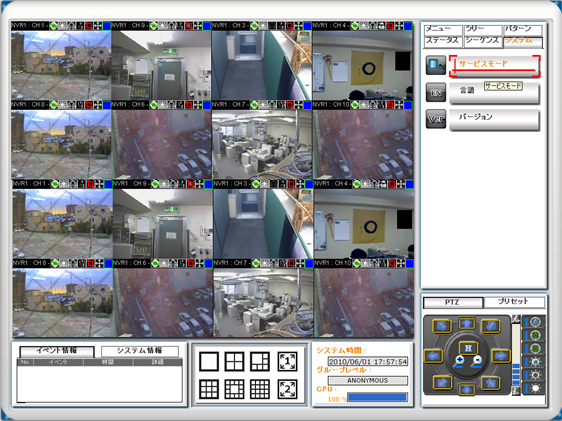Toggle the brightest filled sun iris icon
The image size is (562, 421).
tap(535, 388)
